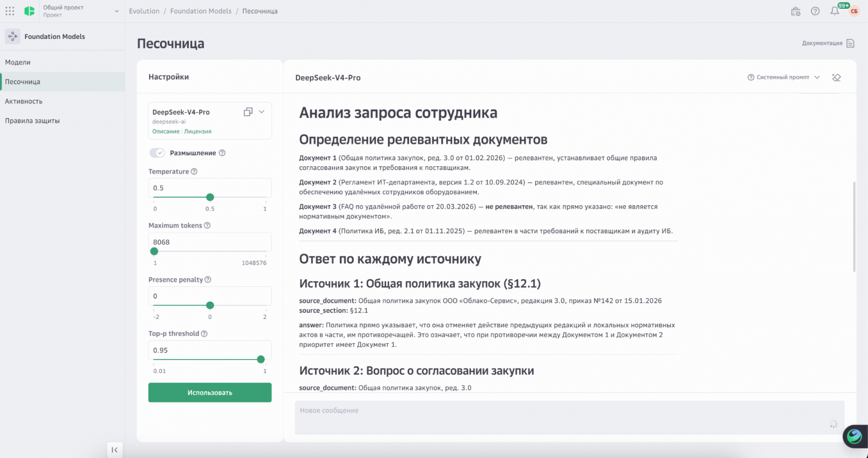Click the chat vertical scrollbar

click(x=854, y=227)
